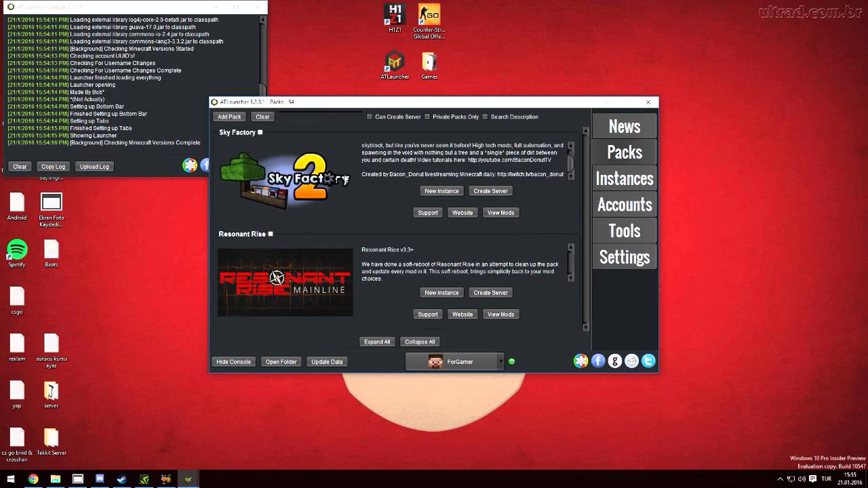868x488 pixels.
Task: Click Support for Resonant Rise
Action: (428, 314)
